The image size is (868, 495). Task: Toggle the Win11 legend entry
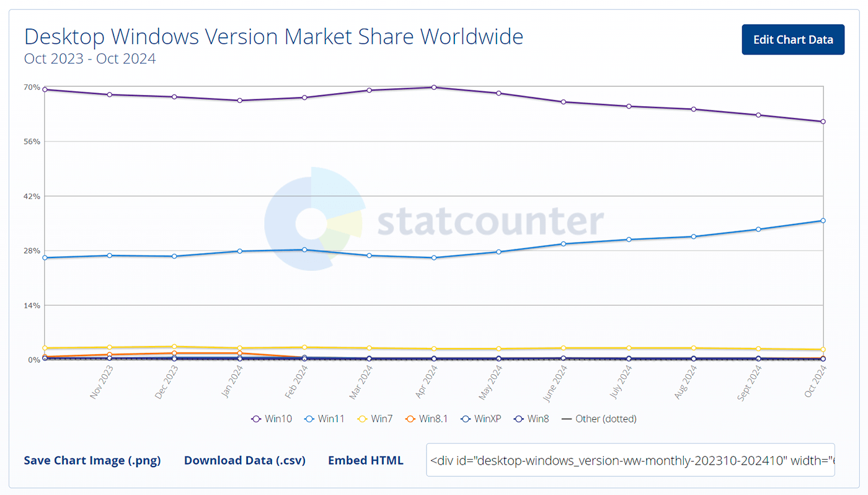[x=325, y=419]
